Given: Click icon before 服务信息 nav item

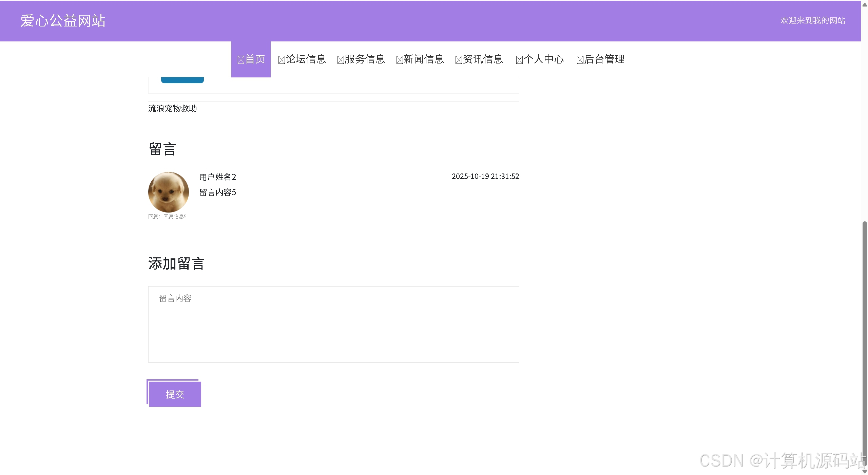Looking at the screenshot, I should pyautogui.click(x=341, y=60).
